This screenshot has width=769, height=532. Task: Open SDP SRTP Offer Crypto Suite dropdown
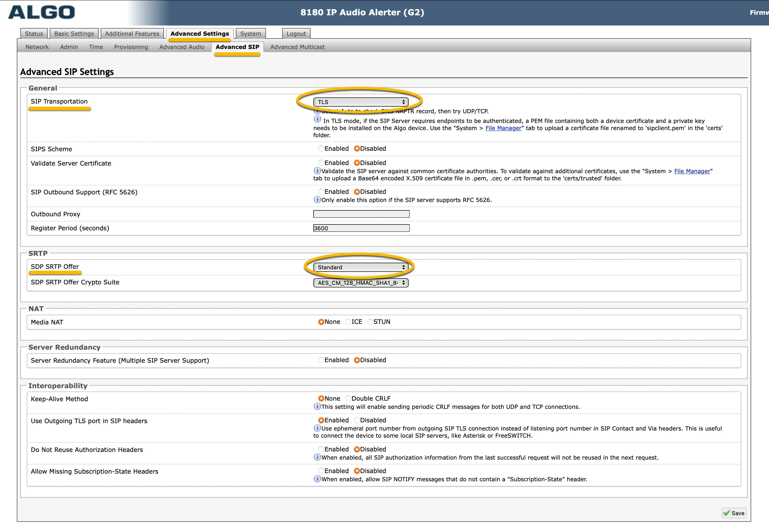[x=361, y=283]
